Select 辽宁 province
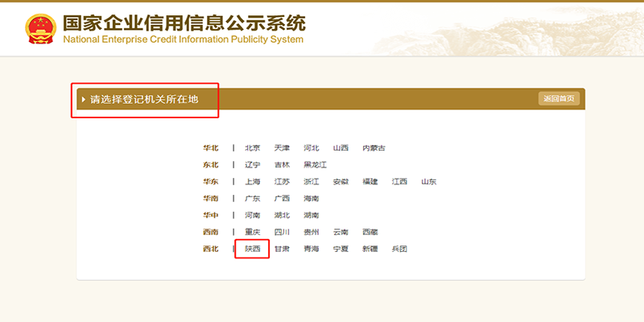Image resolution: width=644 pixels, height=322 pixels. point(253,165)
